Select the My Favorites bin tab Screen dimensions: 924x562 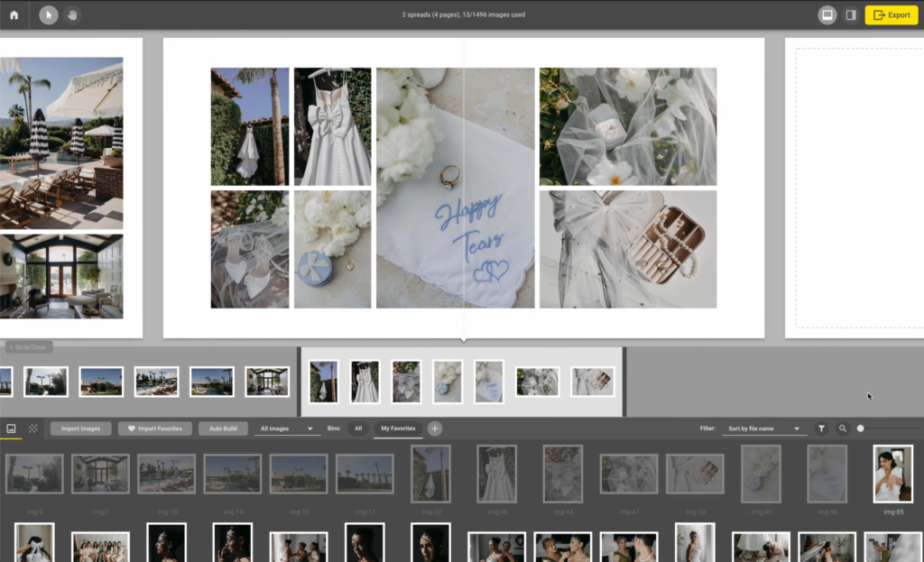coord(398,428)
